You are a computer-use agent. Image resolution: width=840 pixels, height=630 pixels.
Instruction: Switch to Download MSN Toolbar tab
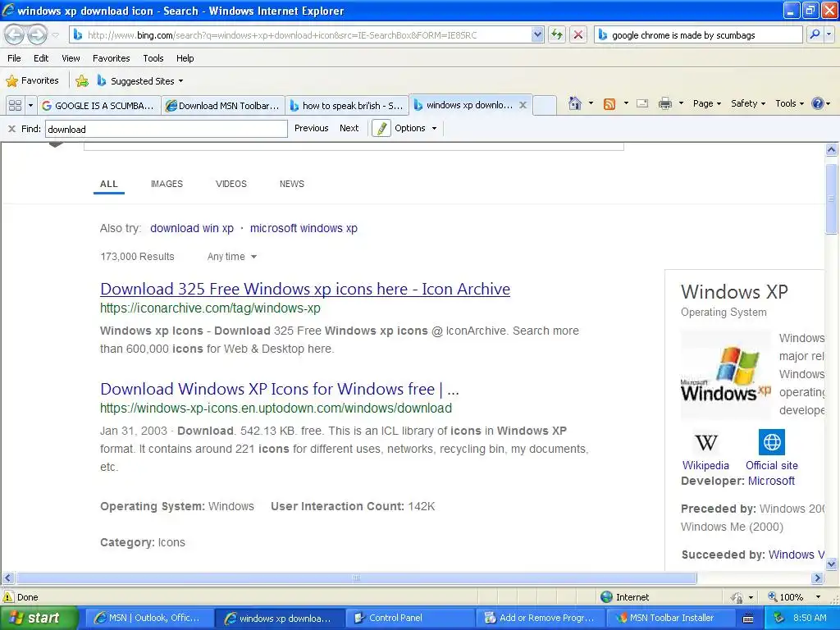(223, 106)
